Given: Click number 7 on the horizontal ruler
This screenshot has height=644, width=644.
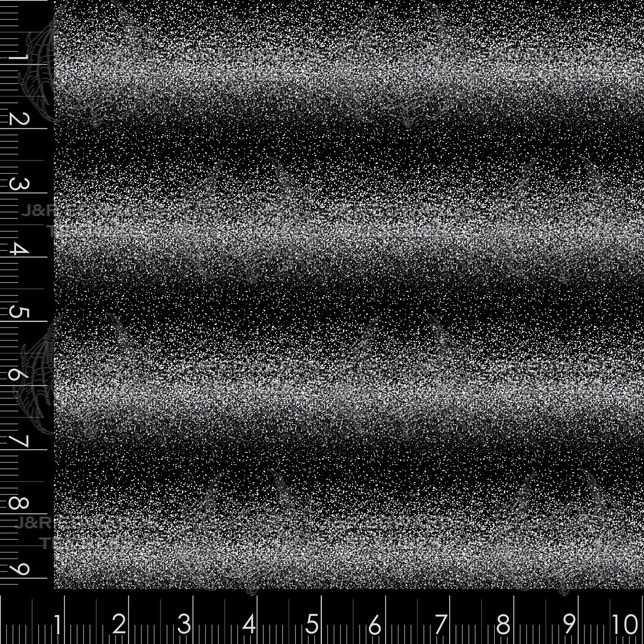Looking at the screenshot, I should pyautogui.click(x=441, y=625).
